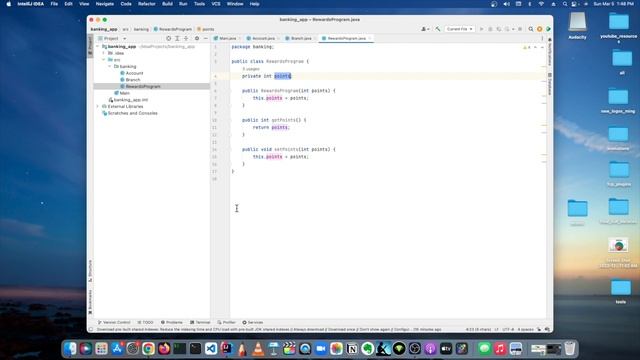
Task: Click the warnings indicator in editor corner
Action: (x=527, y=47)
